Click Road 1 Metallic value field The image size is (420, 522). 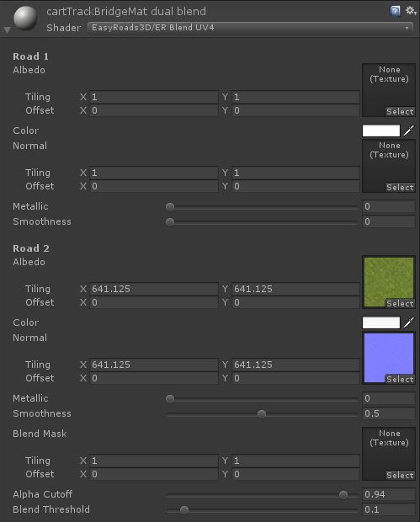389,206
